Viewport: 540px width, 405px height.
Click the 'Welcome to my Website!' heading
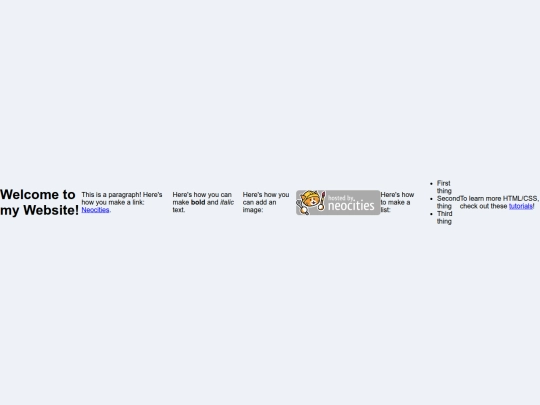tap(39, 202)
